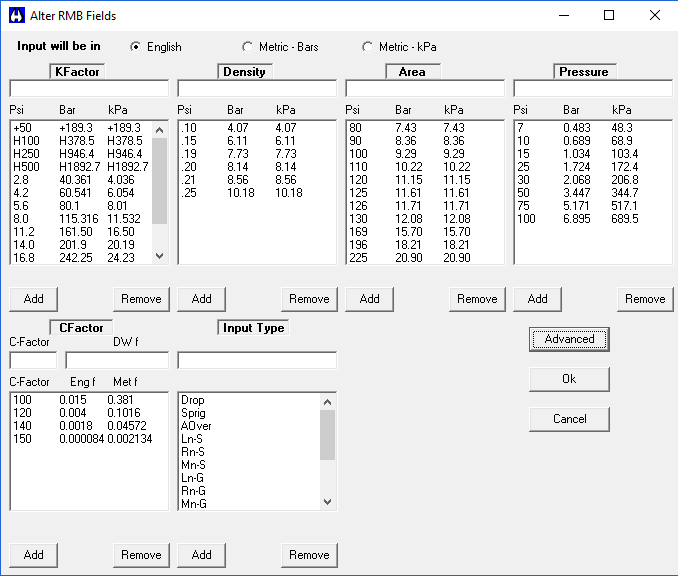Select the H100 row in KFactor list
Screen dimensions: 678x576
81,141
